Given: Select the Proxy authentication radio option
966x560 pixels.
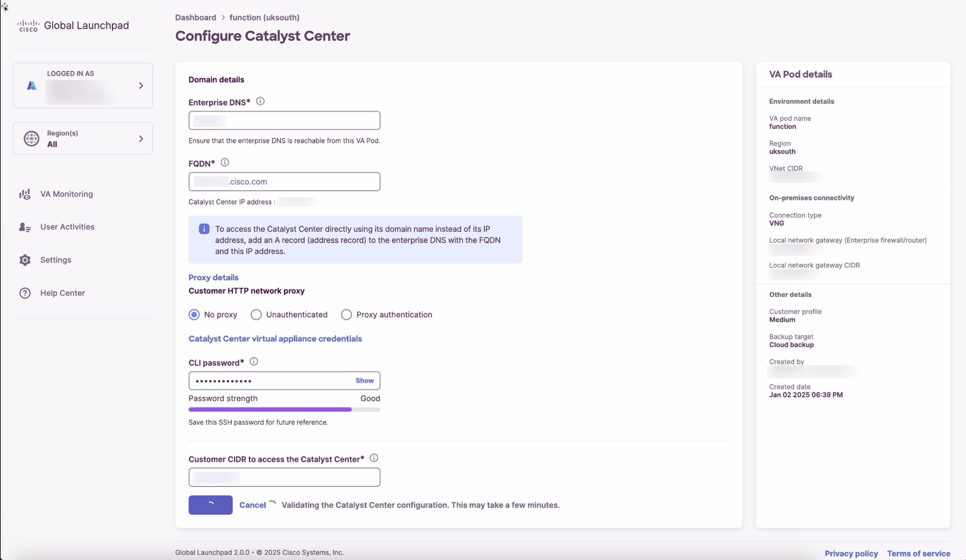Looking at the screenshot, I should click(346, 315).
